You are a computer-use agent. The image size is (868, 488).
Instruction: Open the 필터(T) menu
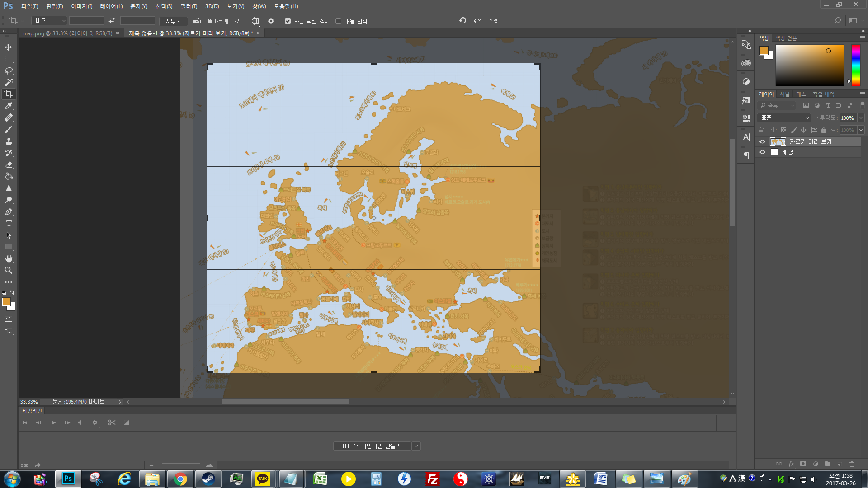coord(189,6)
